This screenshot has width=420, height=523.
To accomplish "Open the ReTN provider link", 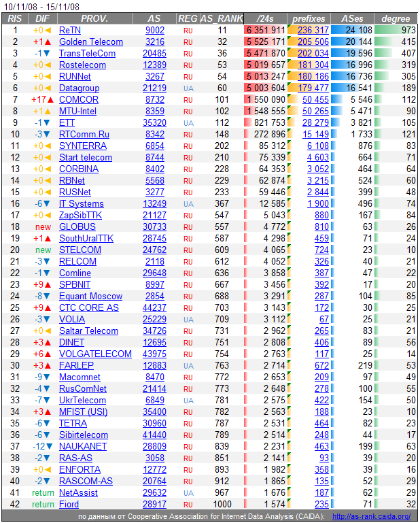I will tap(70, 31).
